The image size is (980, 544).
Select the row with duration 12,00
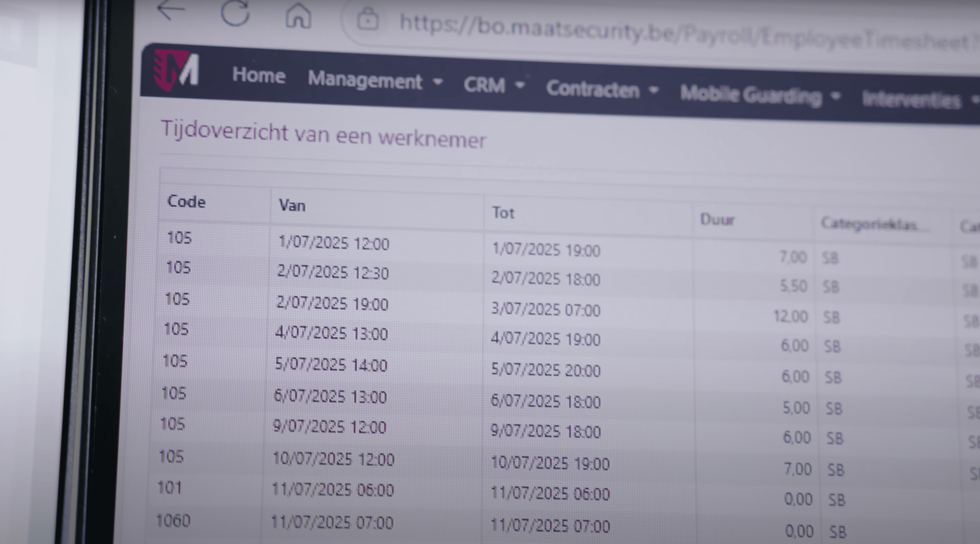click(x=790, y=317)
